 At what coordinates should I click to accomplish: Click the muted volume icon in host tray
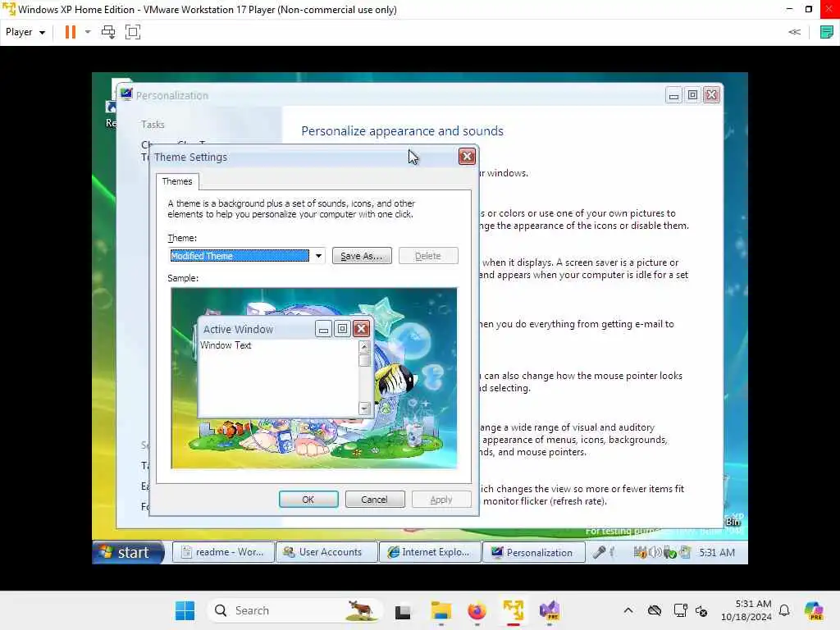tap(701, 610)
